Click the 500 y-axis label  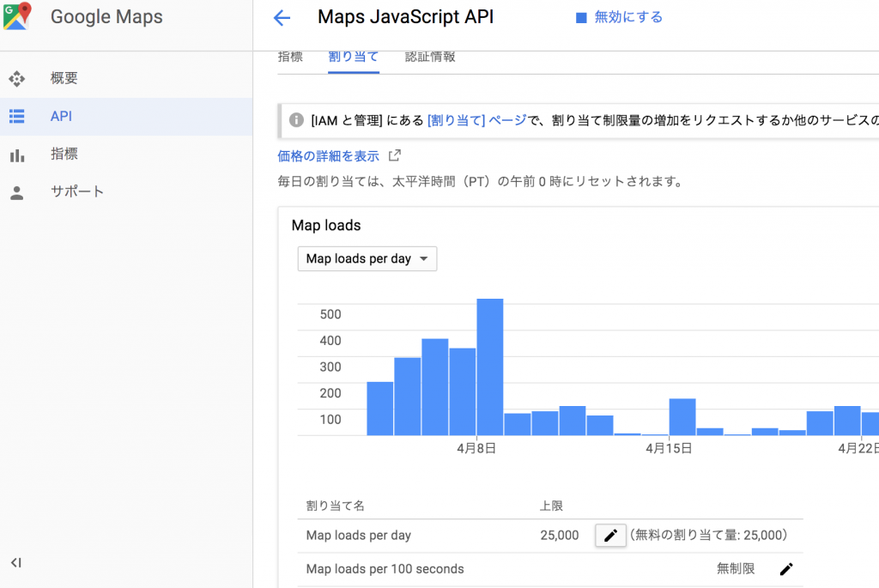[330, 314]
